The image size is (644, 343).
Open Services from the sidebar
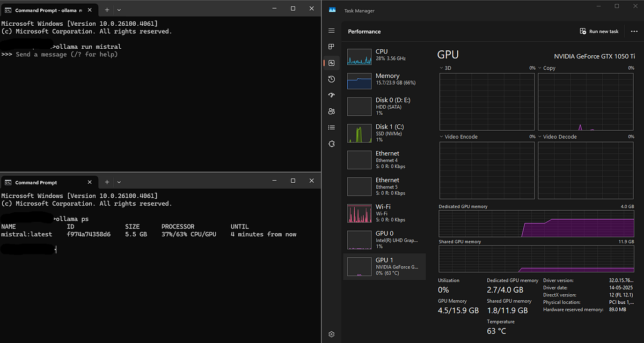pos(331,144)
